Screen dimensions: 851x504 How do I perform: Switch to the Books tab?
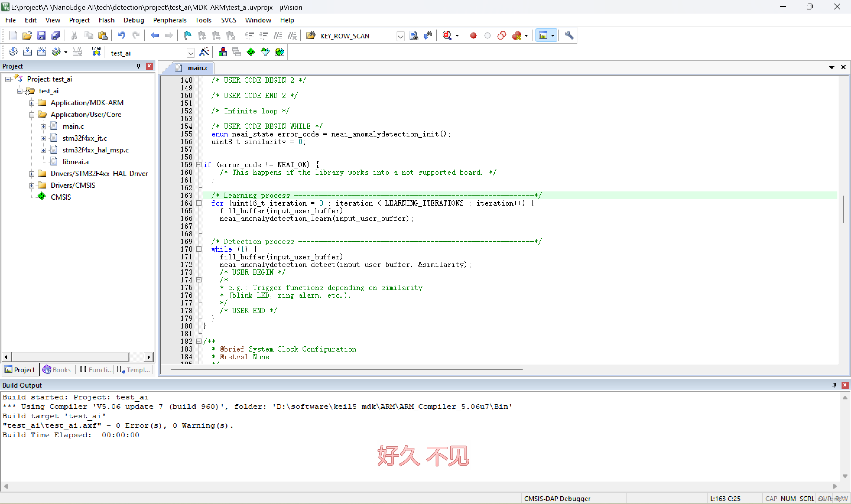[57, 370]
